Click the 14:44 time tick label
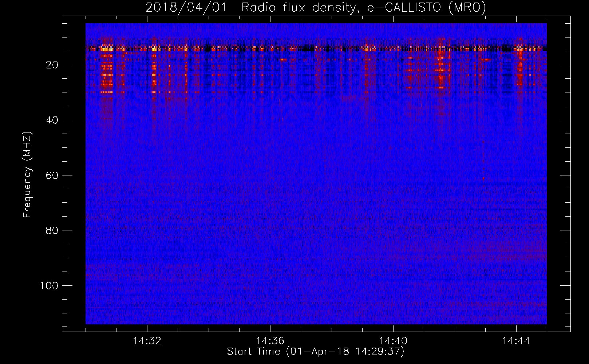 [516, 341]
